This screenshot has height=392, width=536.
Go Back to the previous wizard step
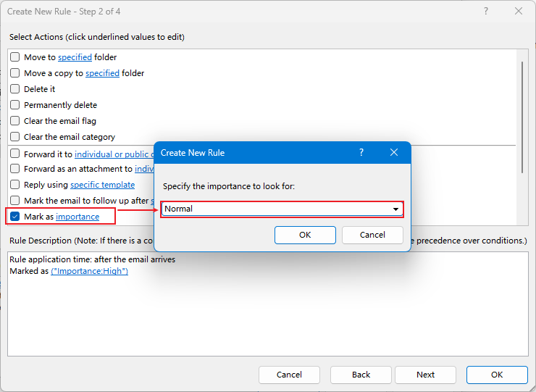(361, 375)
